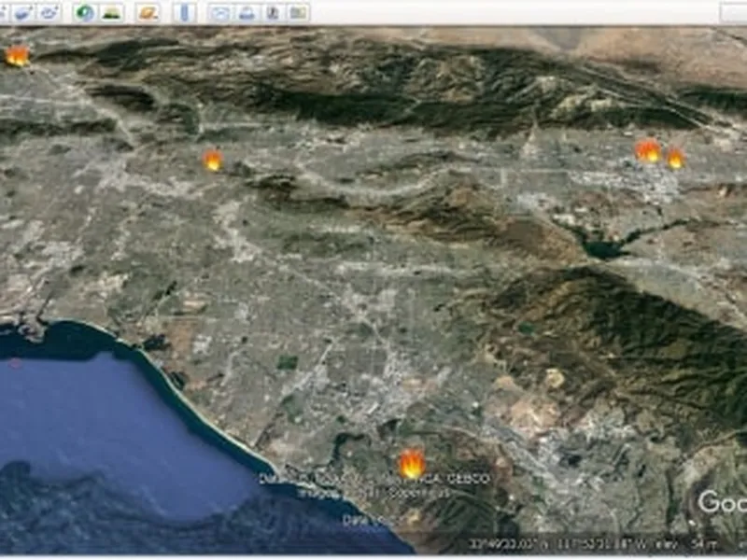Viewport: 747px width, 560px height.
Task: Select the Ruler measurement tool
Action: (x=184, y=12)
